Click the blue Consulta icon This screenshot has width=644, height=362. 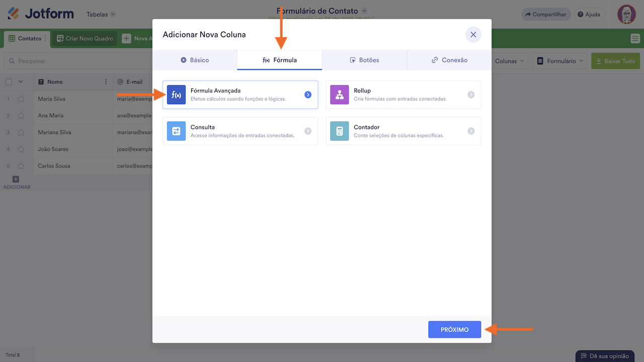[176, 131]
